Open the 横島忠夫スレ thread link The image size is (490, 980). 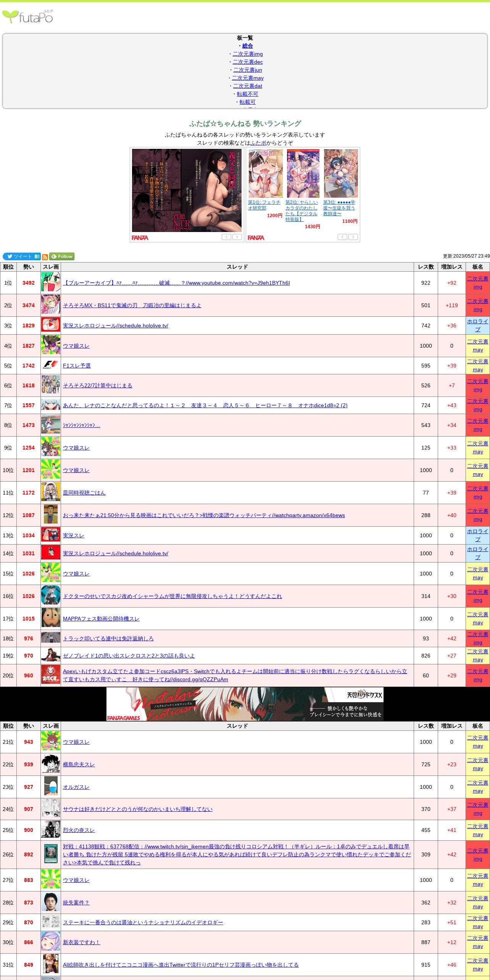point(79,764)
